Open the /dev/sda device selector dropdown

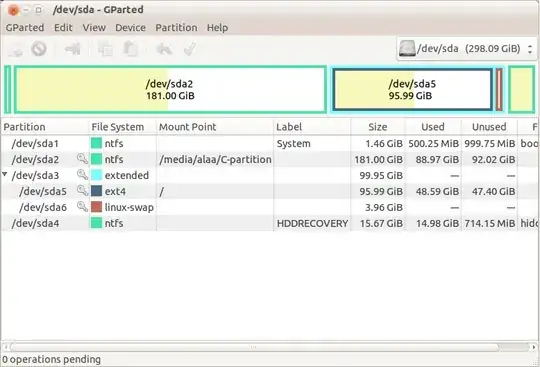(x=467, y=49)
